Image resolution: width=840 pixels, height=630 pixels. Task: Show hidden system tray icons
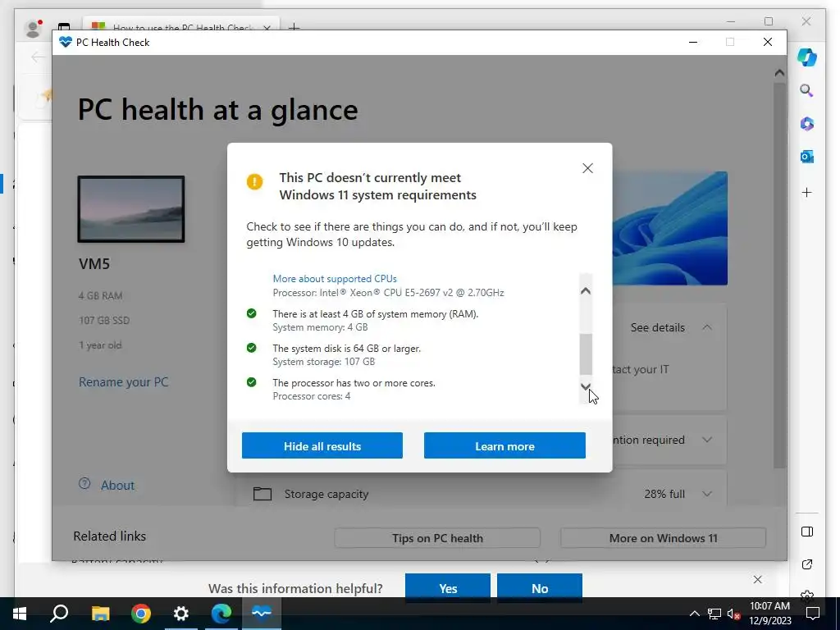(x=694, y=614)
